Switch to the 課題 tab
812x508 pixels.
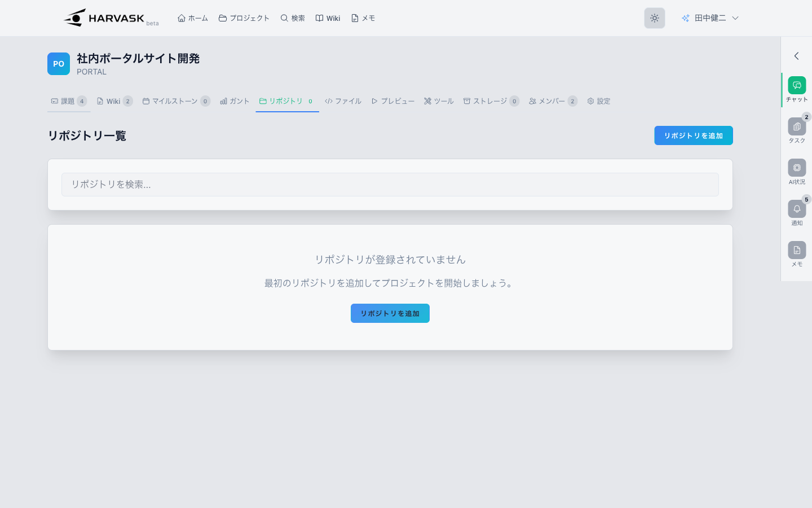tap(68, 101)
